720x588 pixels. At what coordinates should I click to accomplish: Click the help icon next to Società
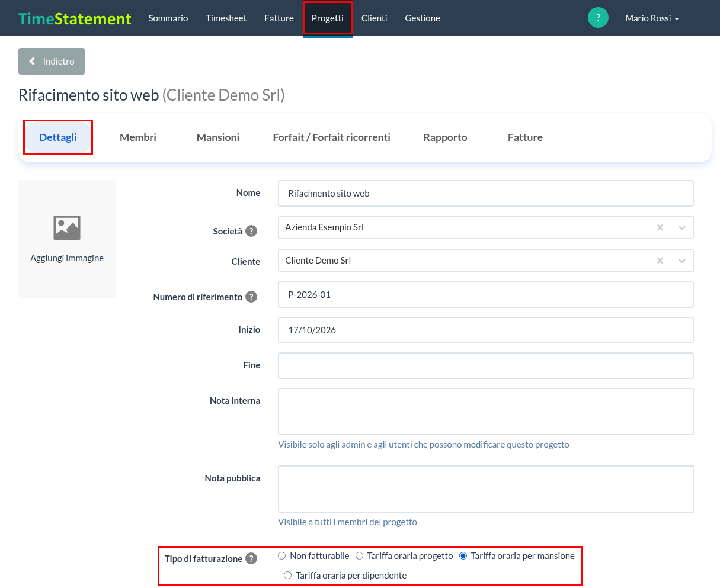point(251,231)
